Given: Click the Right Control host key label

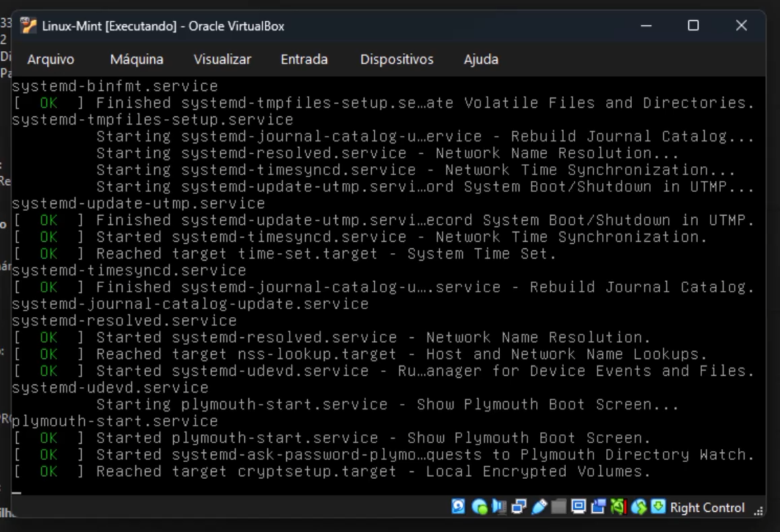Looking at the screenshot, I should coord(707,508).
